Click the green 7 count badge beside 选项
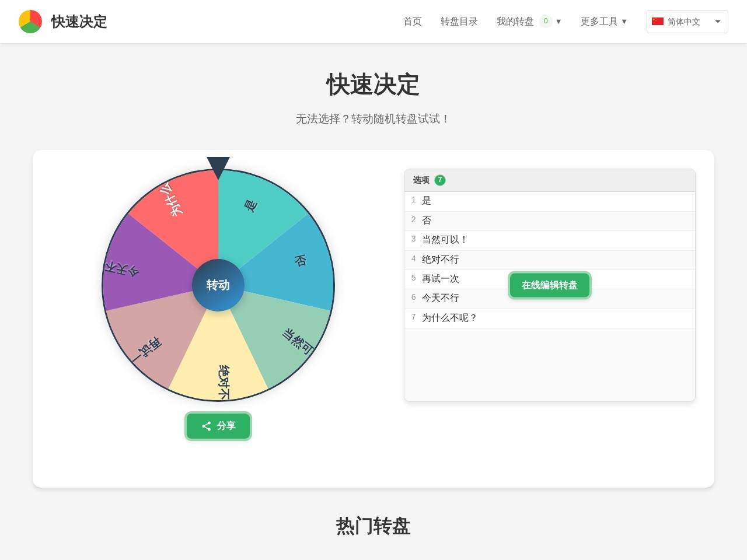Screen dimensions: 747x560 tap(440, 180)
